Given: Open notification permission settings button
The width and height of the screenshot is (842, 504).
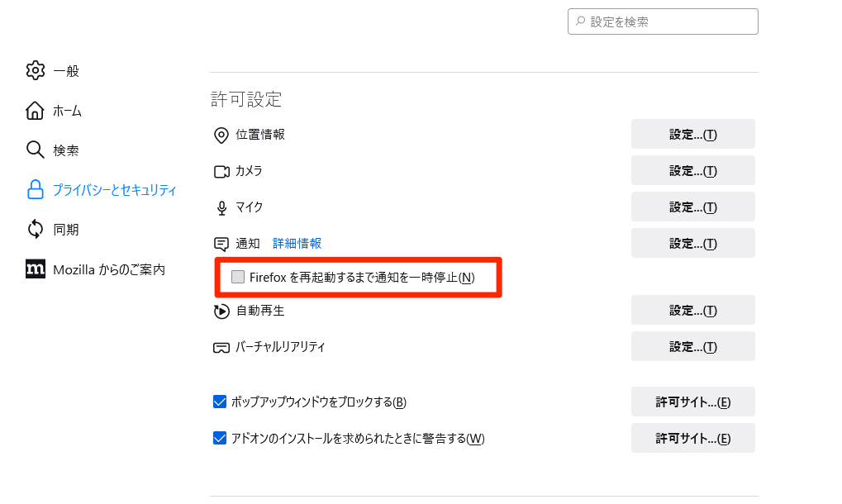Looking at the screenshot, I should click(x=692, y=244).
